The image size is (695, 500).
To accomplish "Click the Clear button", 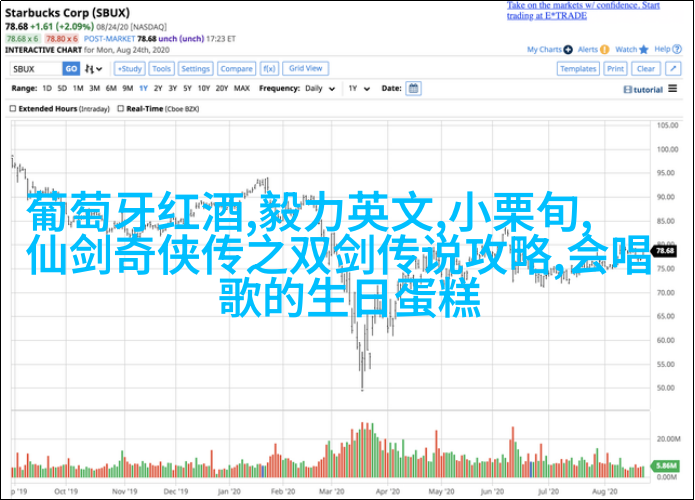I will 646,69.
